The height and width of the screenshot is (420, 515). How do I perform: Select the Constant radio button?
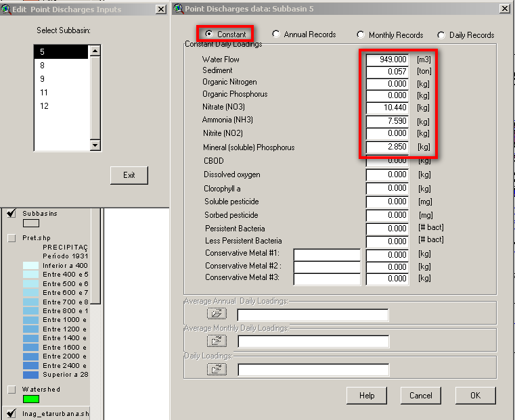(208, 34)
